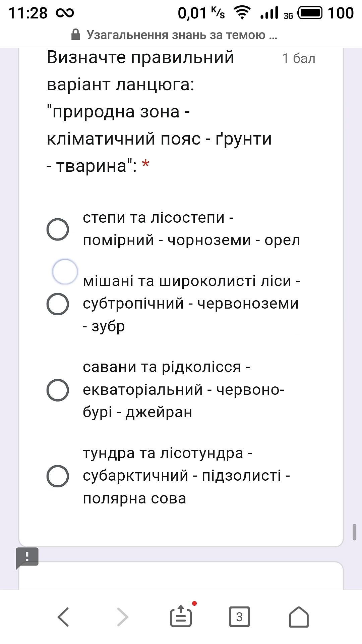Tap the browser forward arrow
The image size is (362, 644).
[x=123, y=616]
